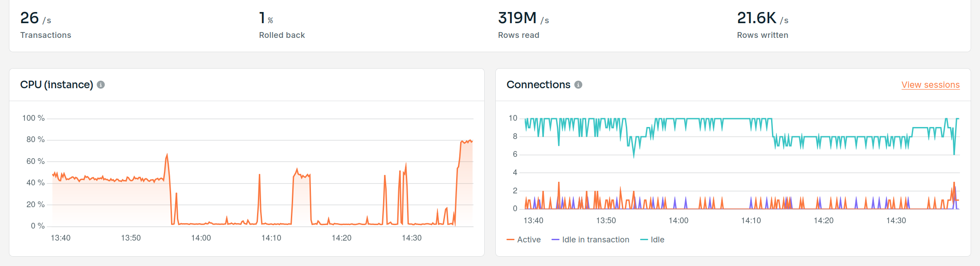Click the info icon beside CPU (instance)

coord(101,85)
